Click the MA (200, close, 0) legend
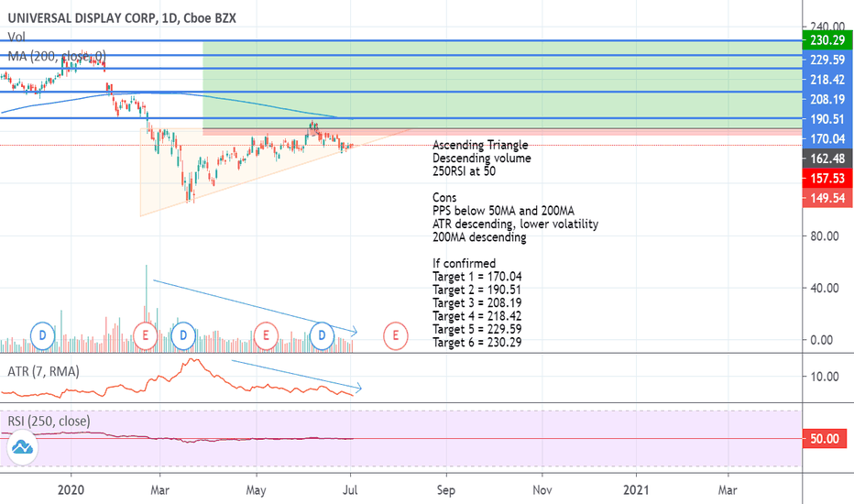The height and width of the screenshot is (504, 854). tap(57, 56)
